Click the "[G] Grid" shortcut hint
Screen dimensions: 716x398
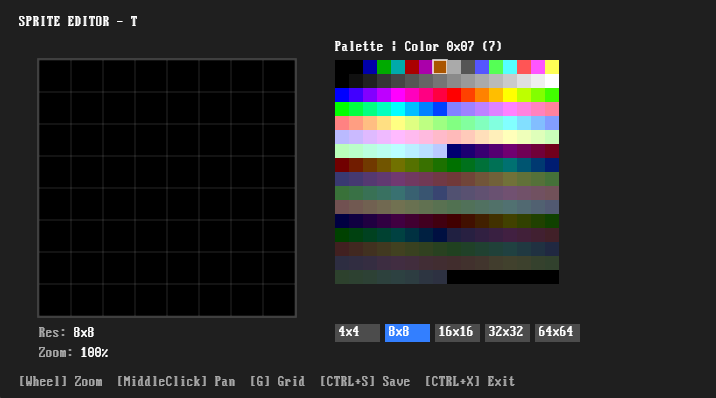[x=277, y=381]
